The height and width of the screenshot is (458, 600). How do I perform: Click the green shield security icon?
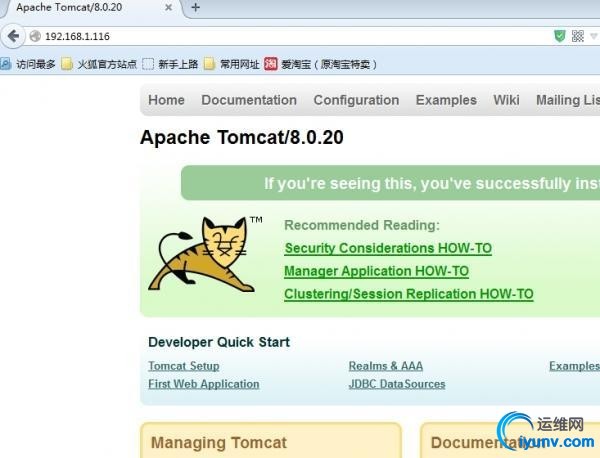560,36
